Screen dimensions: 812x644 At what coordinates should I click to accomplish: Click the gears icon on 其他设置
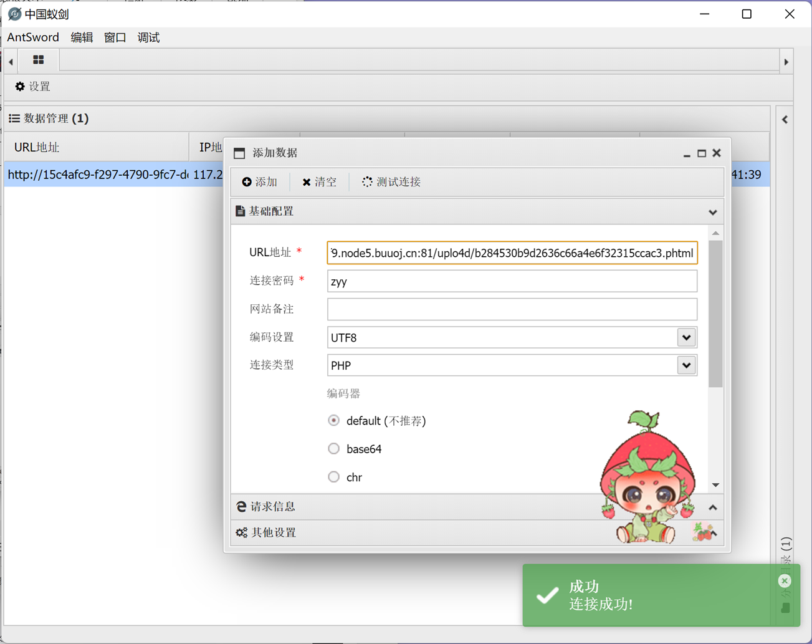click(x=242, y=532)
